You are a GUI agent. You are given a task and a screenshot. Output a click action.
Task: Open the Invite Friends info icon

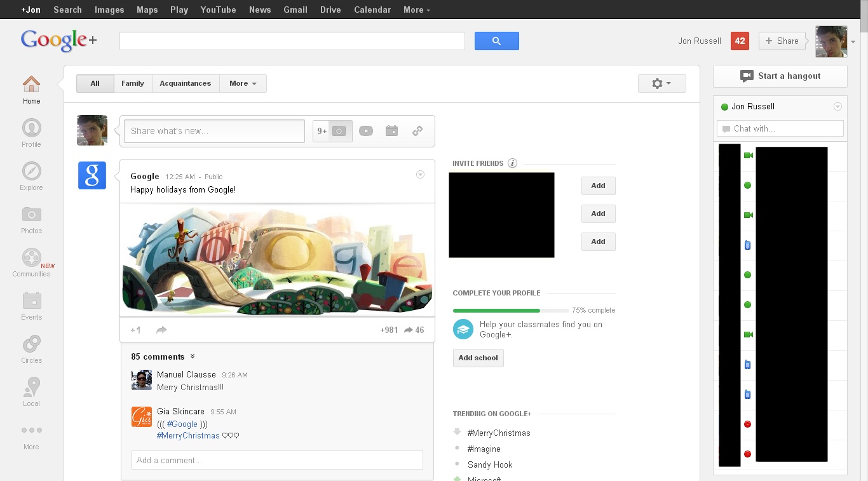coord(513,163)
